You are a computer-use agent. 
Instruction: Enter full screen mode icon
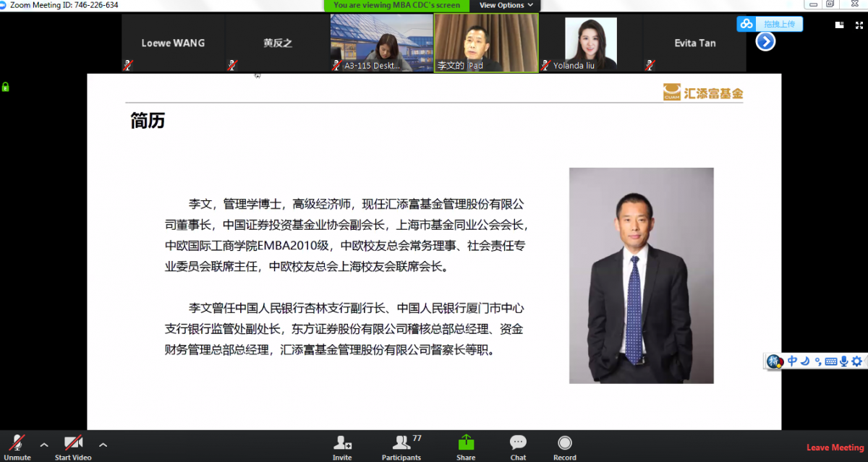[x=858, y=25]
